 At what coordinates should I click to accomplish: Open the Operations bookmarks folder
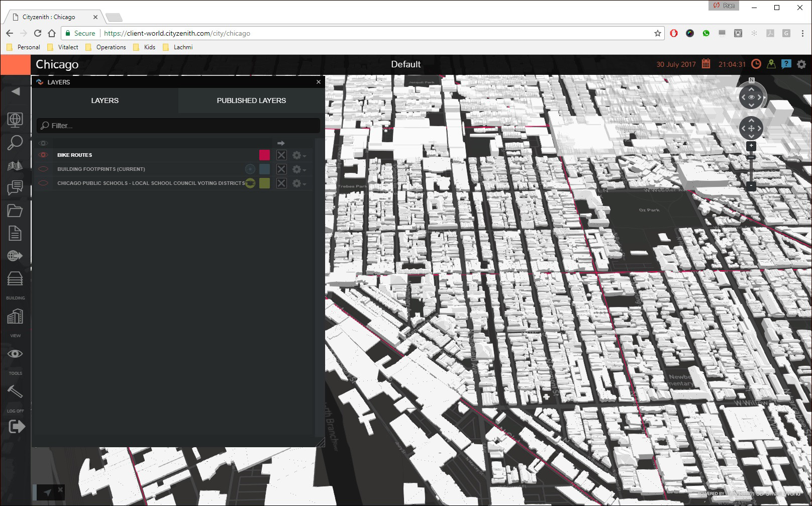tap(106, 47)
